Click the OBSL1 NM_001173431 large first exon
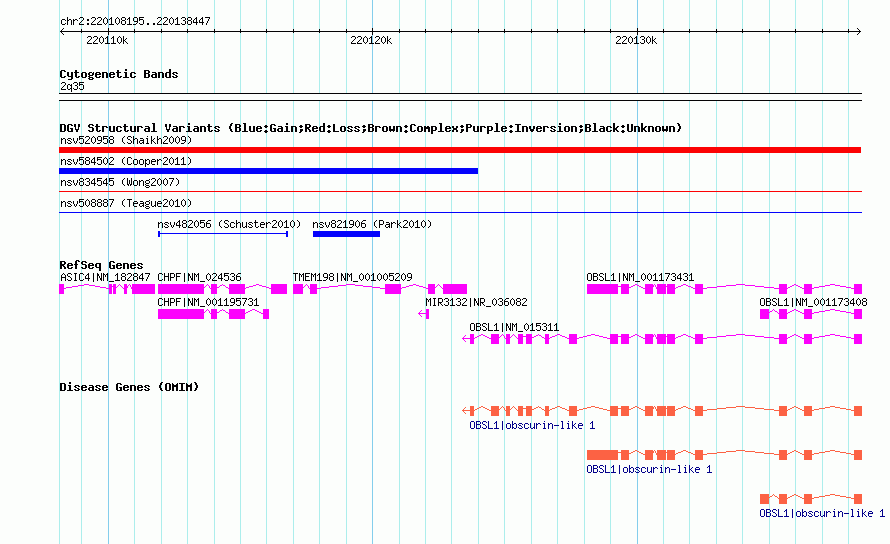The width and height of the screenshot is (890, 544). click(x=602, y=289)
